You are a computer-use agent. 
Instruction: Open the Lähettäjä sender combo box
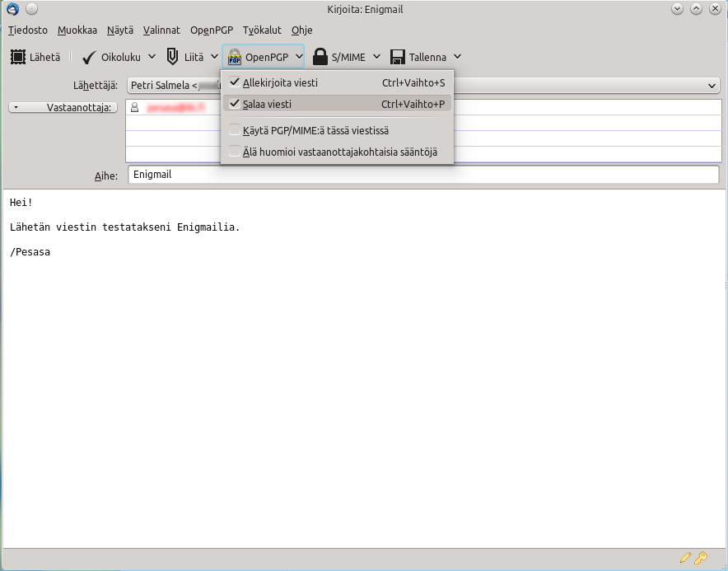pyautogui.click(x=423, y=86)
